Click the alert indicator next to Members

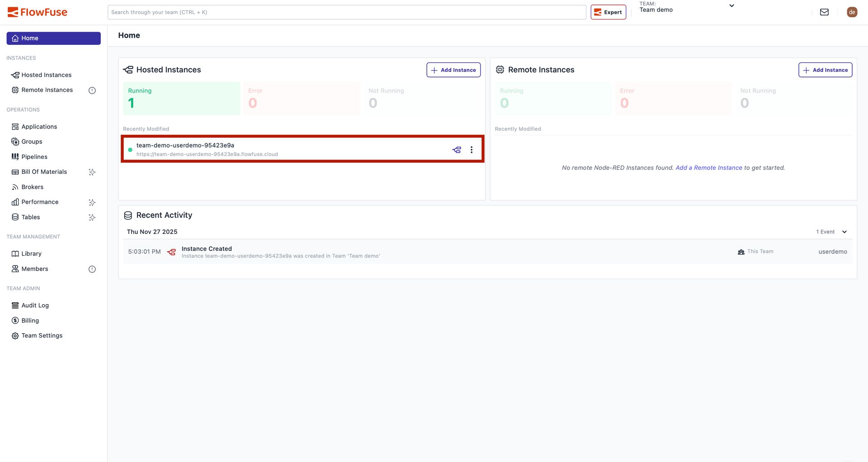point(92,269)
